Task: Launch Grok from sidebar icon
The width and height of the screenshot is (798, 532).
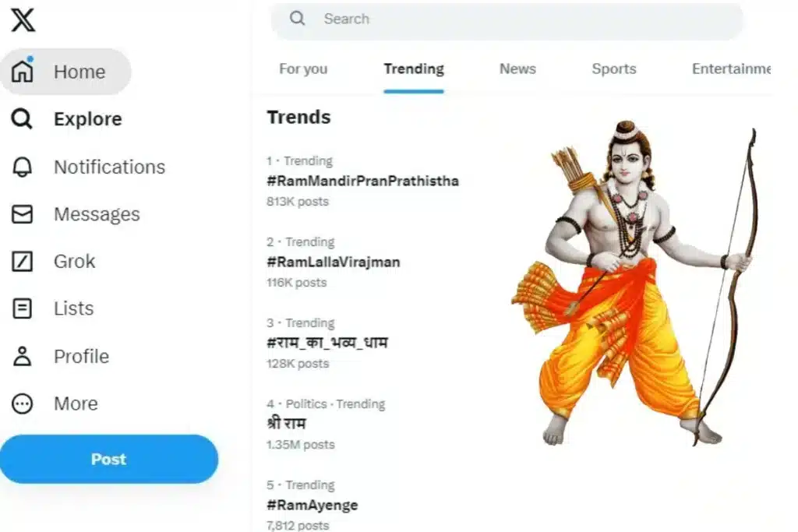Action: (x=23, y=262)
